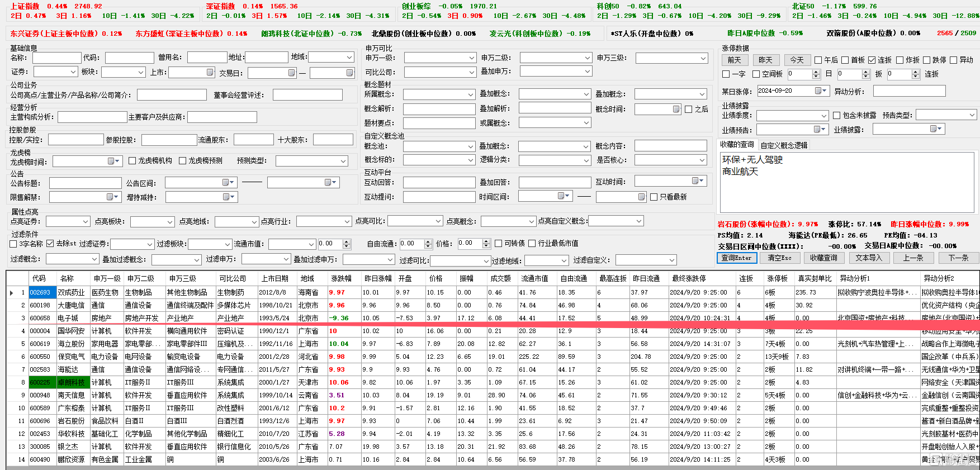Screen dimensions: 980x470
Task: Click the 昨天 button
Action: point(766,60)
